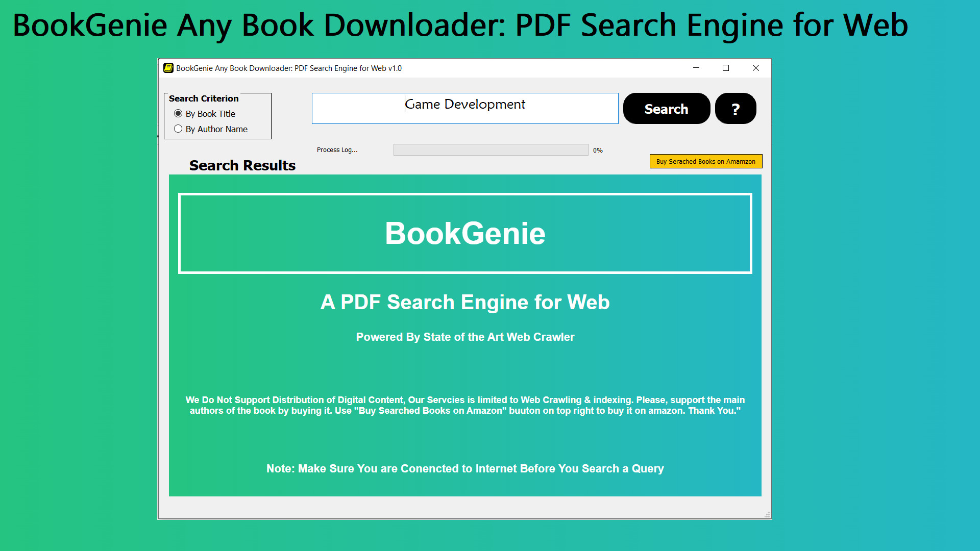Click the Search Criterion group label
This screenshot has width=980, height=551.
(x=204, y=98)
